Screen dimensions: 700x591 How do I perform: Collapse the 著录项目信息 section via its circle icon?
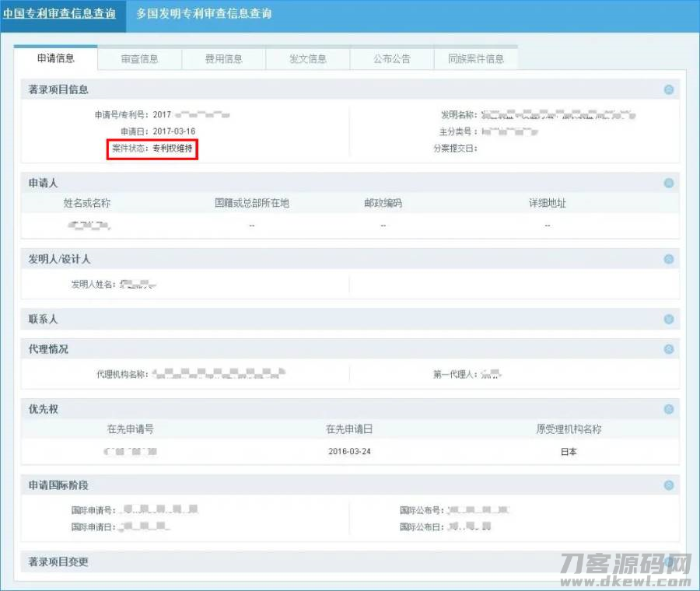coord(669,90)
